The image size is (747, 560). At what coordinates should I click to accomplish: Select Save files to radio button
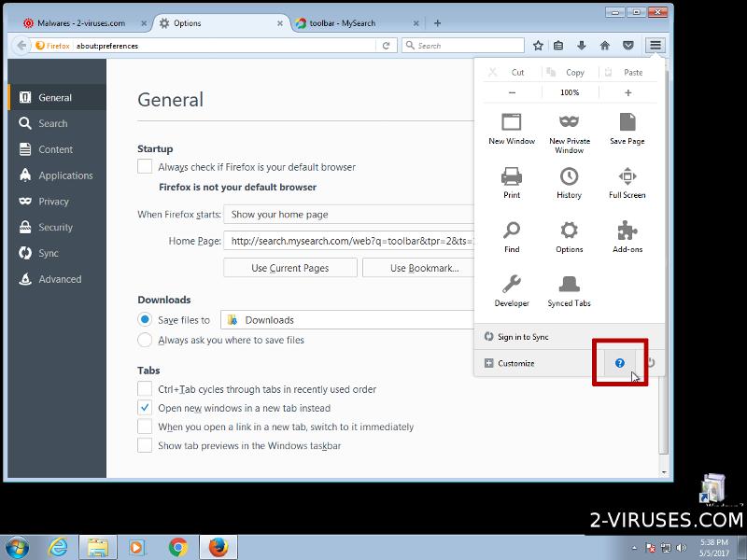pyautogui.click(x=145, y=319)
